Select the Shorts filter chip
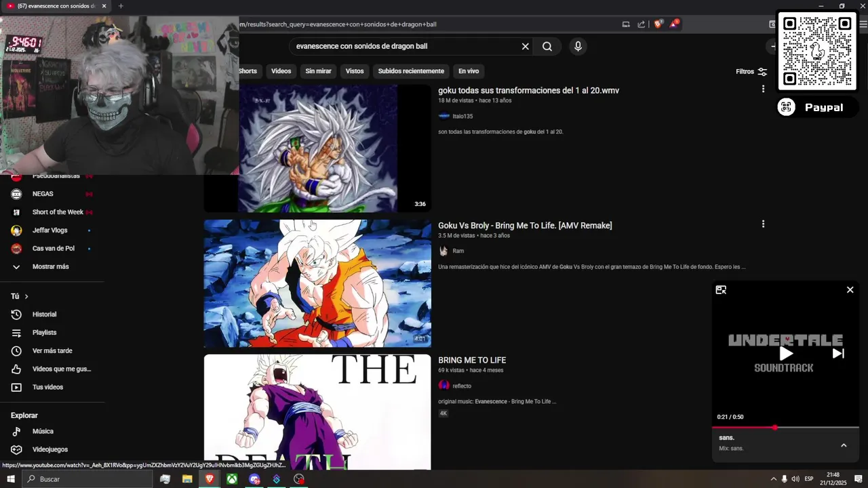Image resolution: width=868 pixels, height=488 pixels. (248, 71)
